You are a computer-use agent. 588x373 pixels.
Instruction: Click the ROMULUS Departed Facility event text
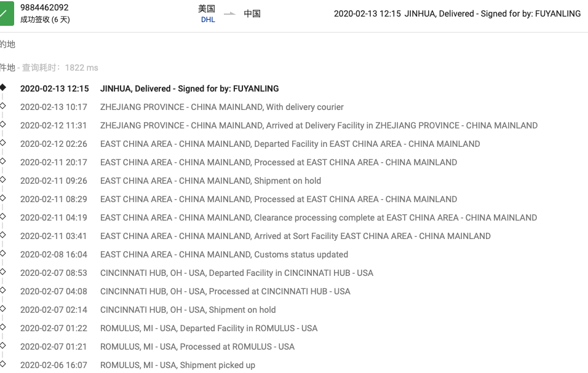pos(209,328)
